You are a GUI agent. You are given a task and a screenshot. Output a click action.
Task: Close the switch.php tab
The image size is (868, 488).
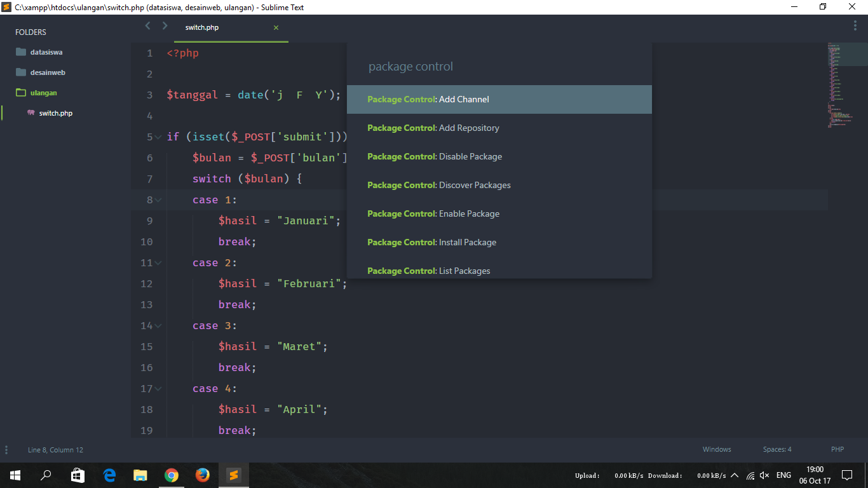tap(276, 28)
